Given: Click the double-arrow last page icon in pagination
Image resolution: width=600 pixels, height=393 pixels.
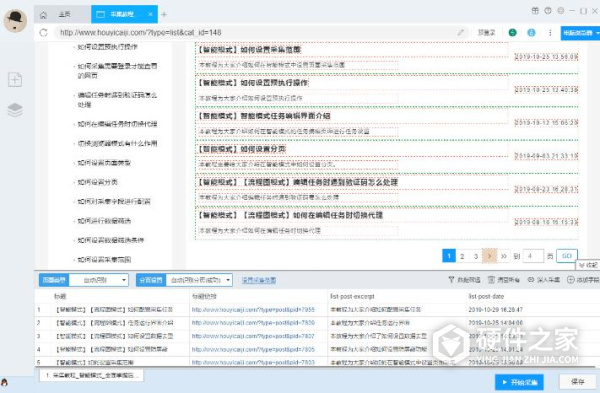Looking at the screenshot, I should coord(504,256).
